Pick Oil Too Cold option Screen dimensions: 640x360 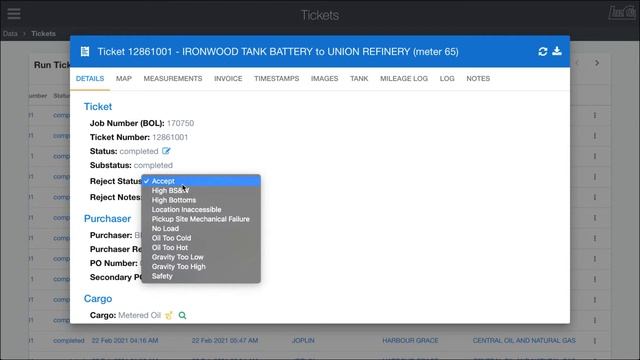pyautogui.click(x=201, y=238)
